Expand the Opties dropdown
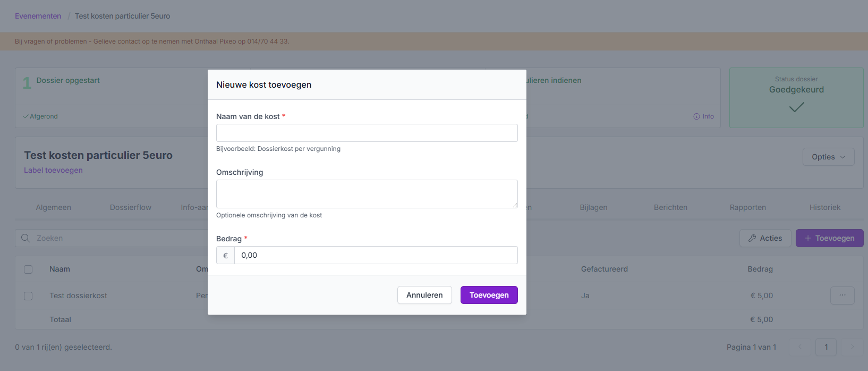The image size is (868, 371). [828, 157]
